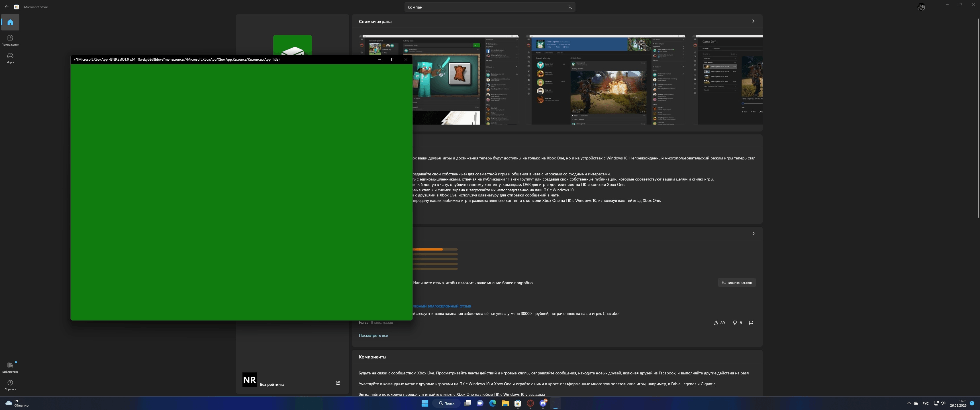Go back using Microsoft Store back arrow
Image resolution: width=980 pixels, height=410 pixels.
7,7
